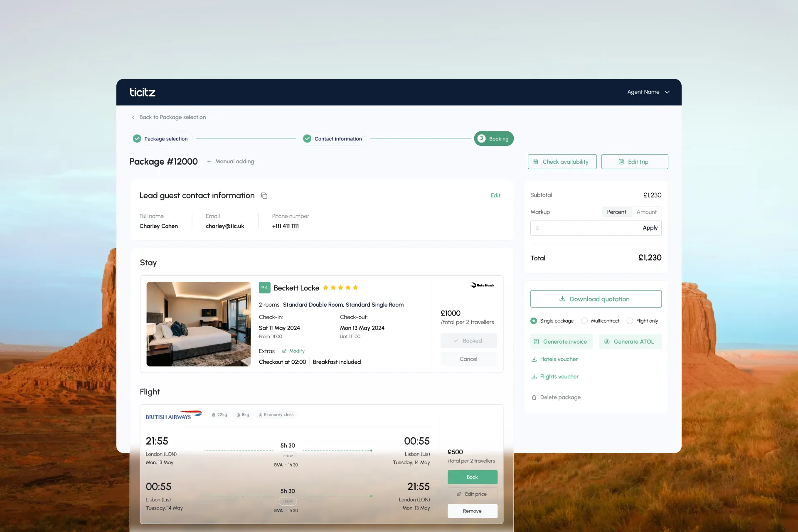Screen dimensions: 798x532
Task: Select the Single package radio option
Action: pos(534,321)
